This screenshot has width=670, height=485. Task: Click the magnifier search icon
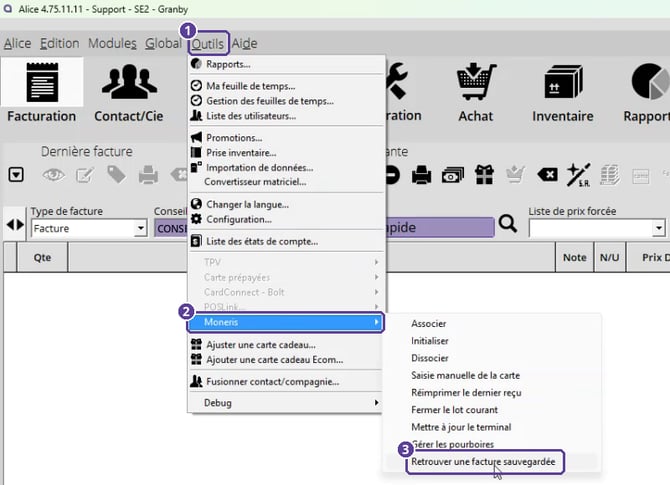[508, 223]
